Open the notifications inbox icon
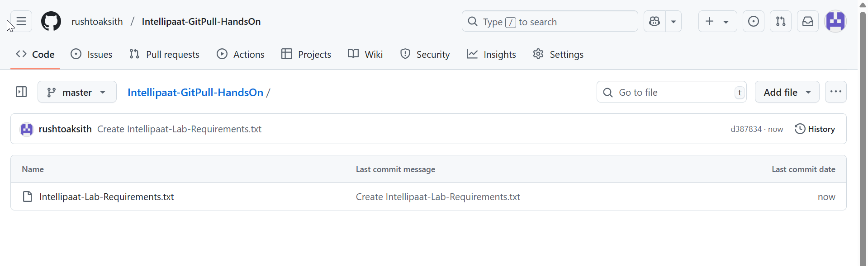The image size is (868, 266). coord(808,21)
